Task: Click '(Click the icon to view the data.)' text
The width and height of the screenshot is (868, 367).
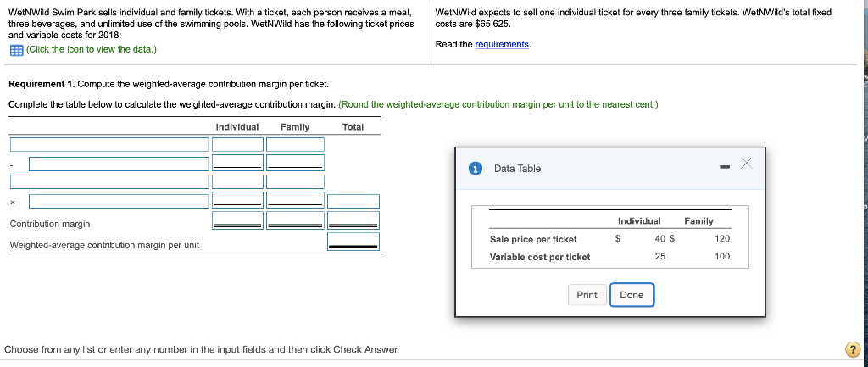Action: tap(92, 50)
